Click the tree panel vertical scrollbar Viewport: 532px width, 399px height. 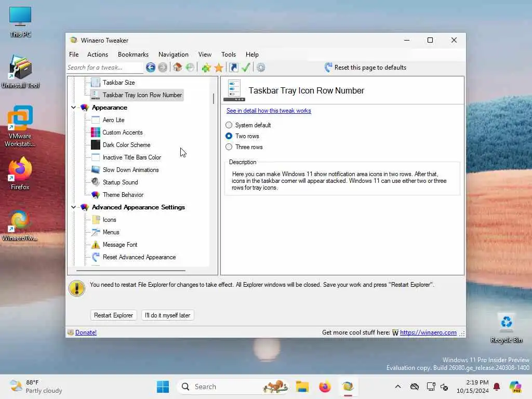pyautogui.click(x=214, y=98)
